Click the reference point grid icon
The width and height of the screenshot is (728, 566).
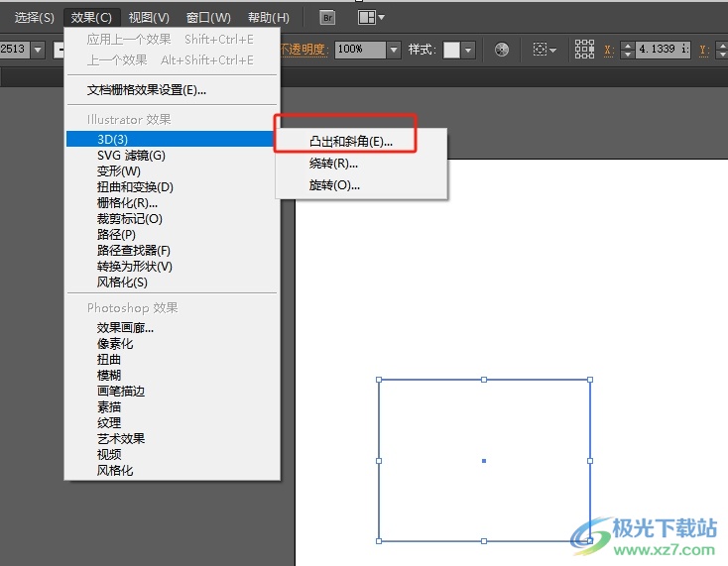tap(584, 50)
